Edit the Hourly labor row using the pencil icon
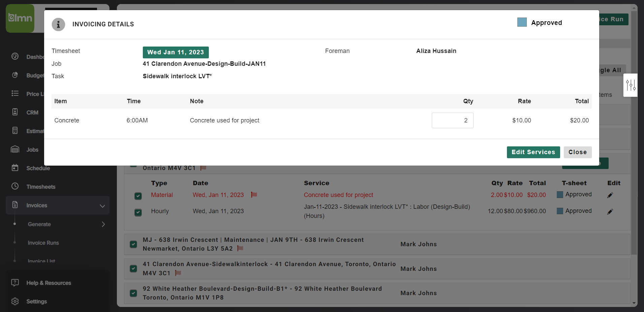This screenshot has width=644, height=312. point(610,211)
